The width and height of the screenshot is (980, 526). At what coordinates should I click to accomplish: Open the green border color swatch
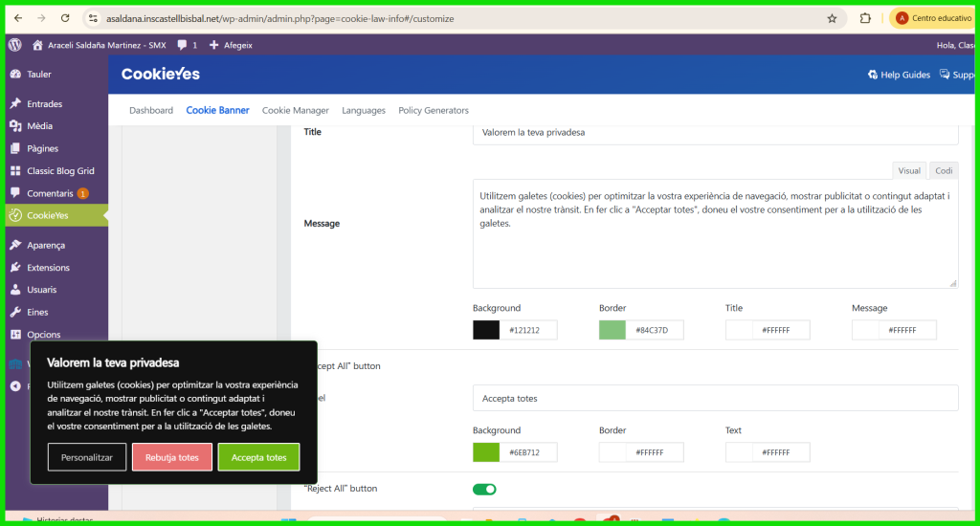pos(612,330)
